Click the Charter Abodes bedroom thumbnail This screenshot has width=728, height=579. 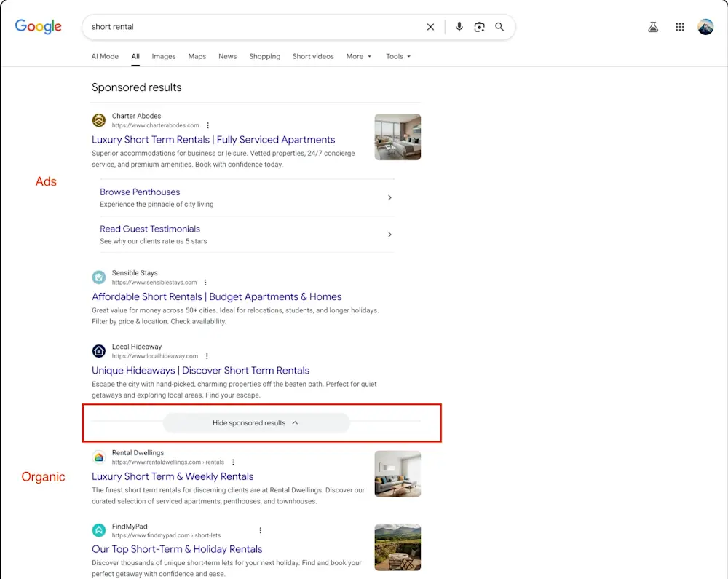(398, 137)
